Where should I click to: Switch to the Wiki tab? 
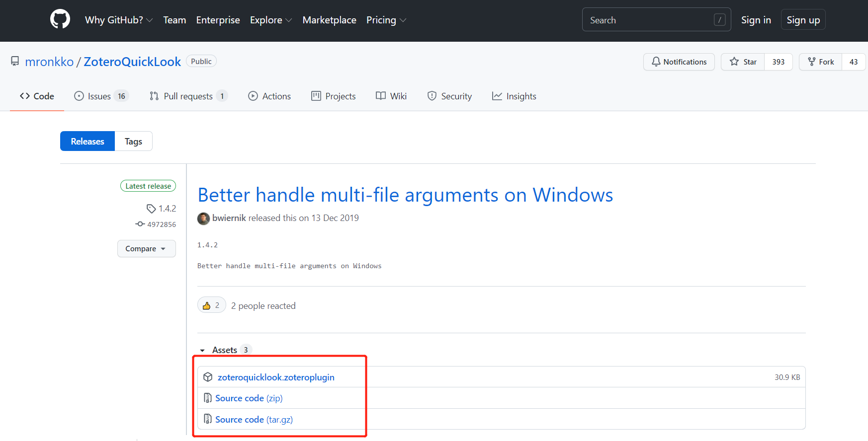391,96
